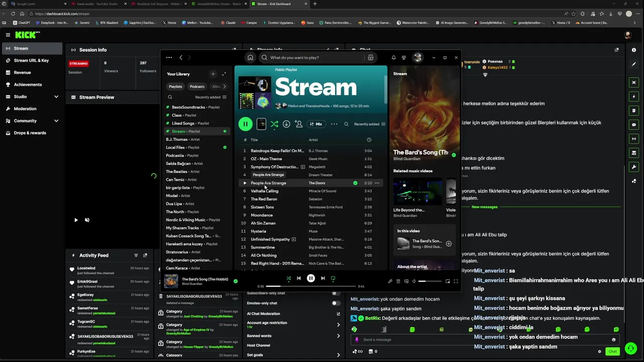Toggle Subscribers-only chat switch
The width and height of the screenshot is (644, 362).
point(335,293)
